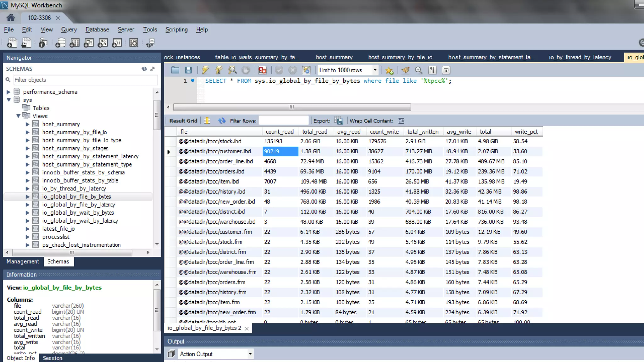The height and width of the screenshot is (362, 644).
Task: Click the Beautify query broom icon
Action: (405, 70)
